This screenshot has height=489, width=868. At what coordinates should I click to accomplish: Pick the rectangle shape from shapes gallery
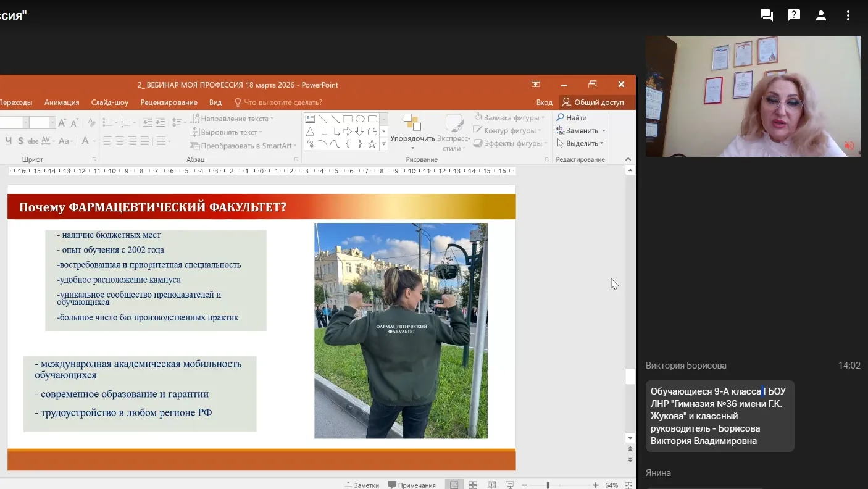point(348,119)
